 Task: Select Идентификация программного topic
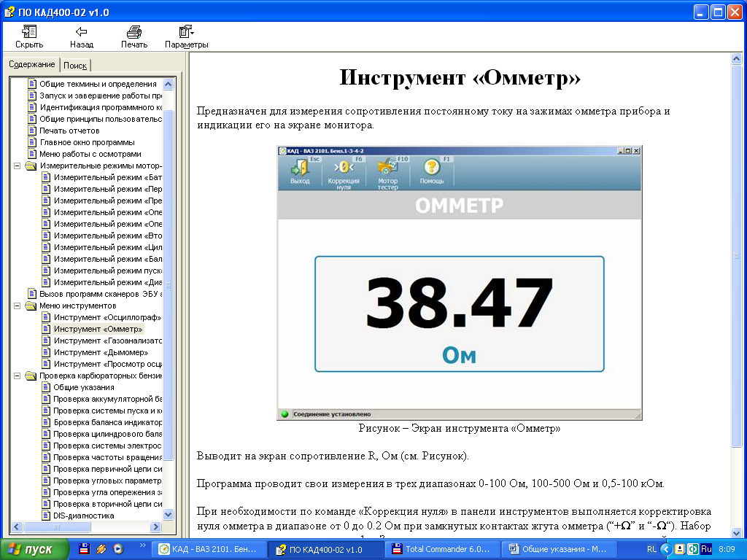101,107
